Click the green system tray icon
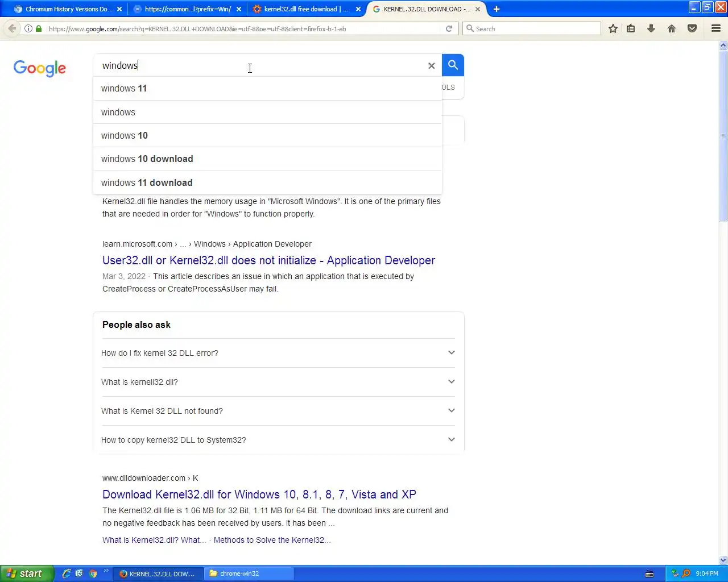This screenshot has height=582, width=728. (x=675, y=573)
